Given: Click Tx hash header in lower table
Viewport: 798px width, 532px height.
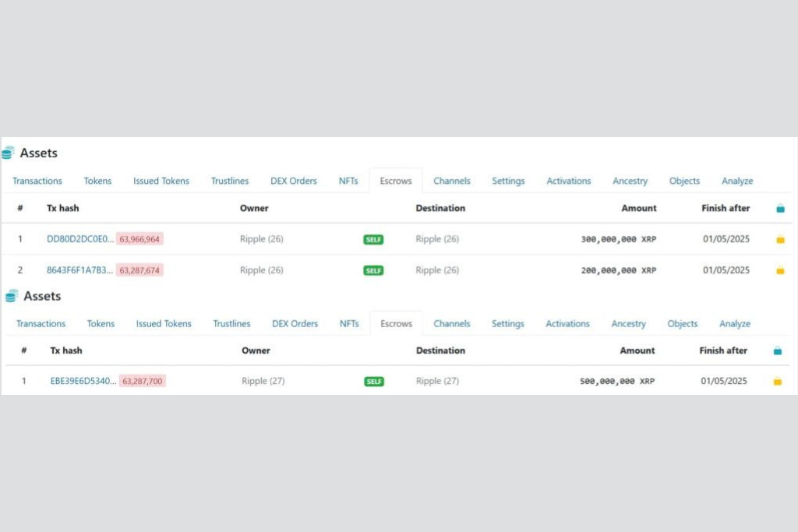Looking at the screenshot, I should [66, 351].
